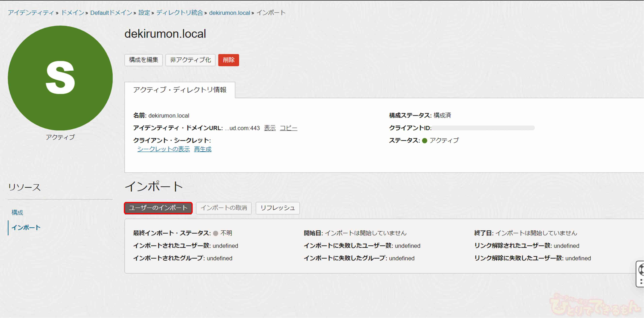The height and width of the screenshot is (318, 644).
Task: Regenerate the secret with 再生成
Action: pyautogui.click(x=203, y=149)
